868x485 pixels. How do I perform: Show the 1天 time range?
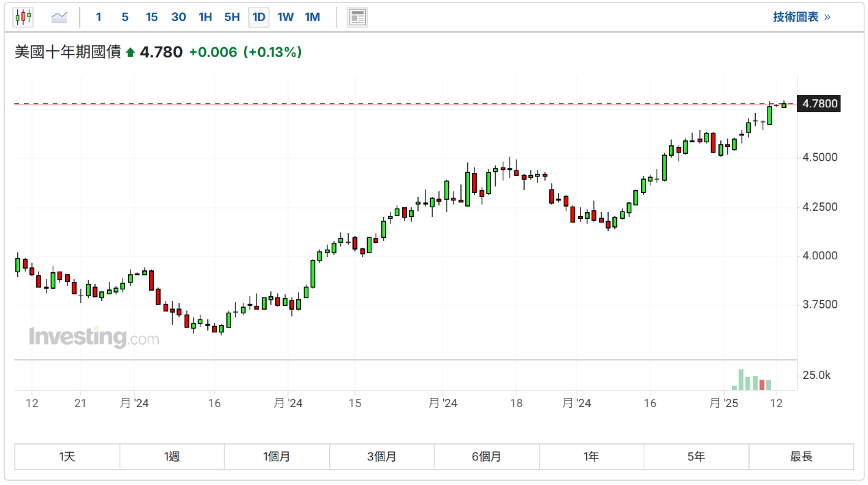67,456
